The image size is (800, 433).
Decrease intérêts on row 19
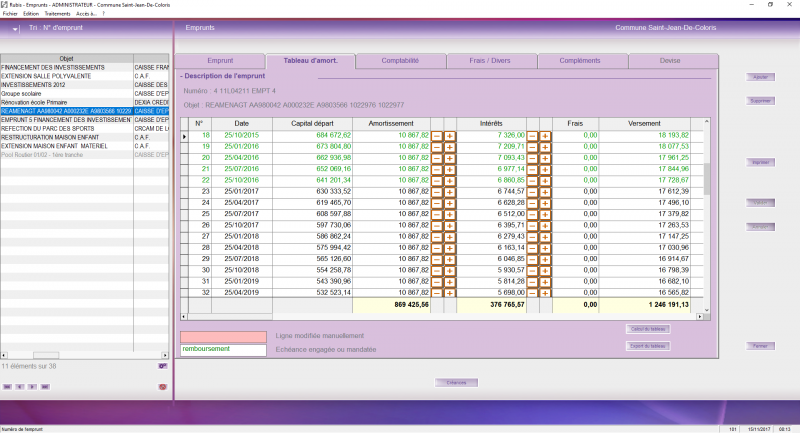[x=532, y=147]
